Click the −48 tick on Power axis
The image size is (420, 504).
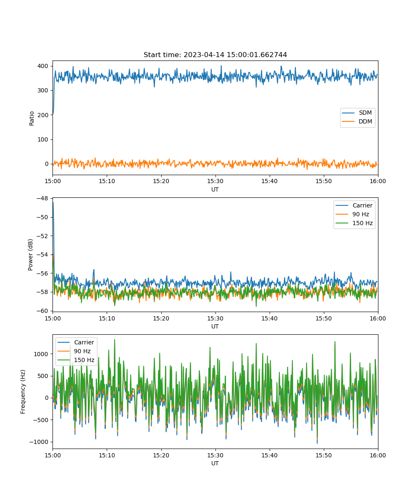[43, 198]
